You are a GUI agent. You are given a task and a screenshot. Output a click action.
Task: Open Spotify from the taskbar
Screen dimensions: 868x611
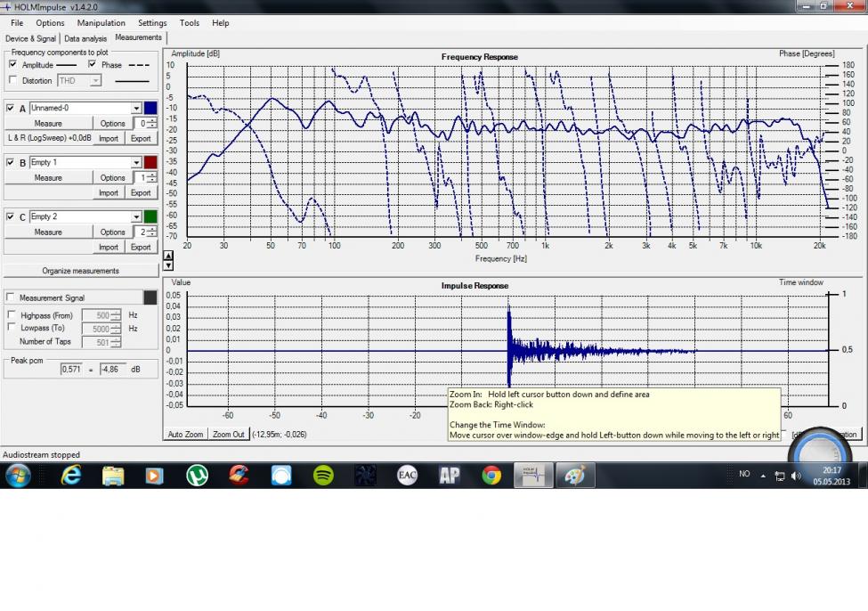[x=323, y=476]
